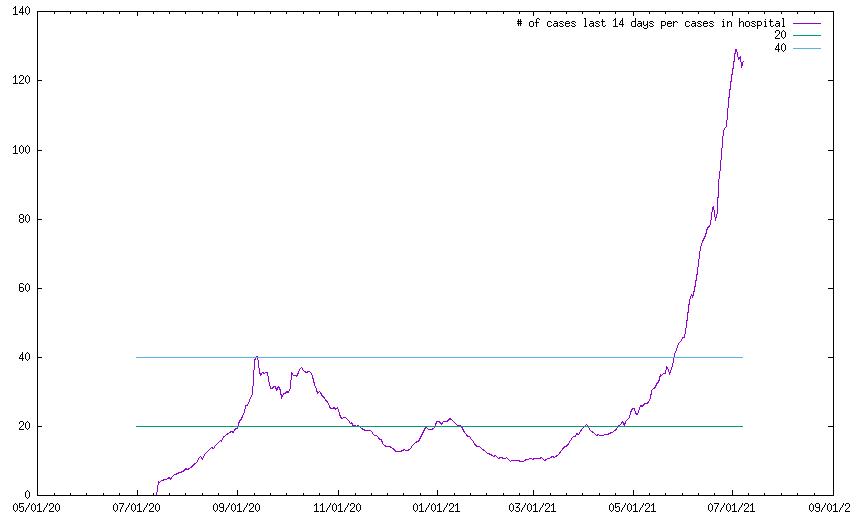Click the 0 y-axis tick label

[27, 495]
